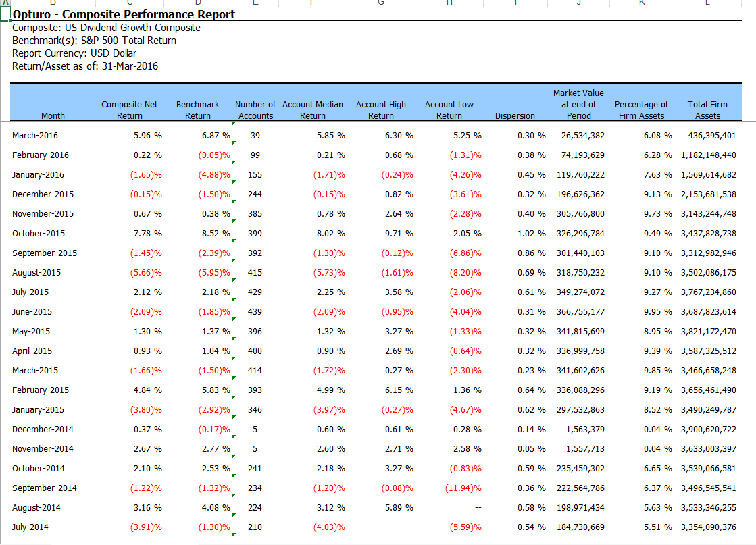This screenshot has height=545, width=756.
Task: Click the October-2015 month cell
Action: (x=39, y=234)
